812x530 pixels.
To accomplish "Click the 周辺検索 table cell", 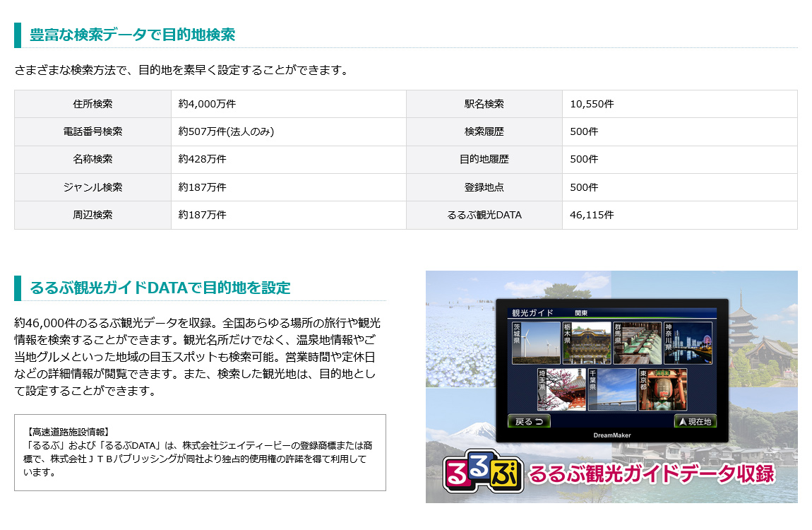I will click(x=92, y=215).
